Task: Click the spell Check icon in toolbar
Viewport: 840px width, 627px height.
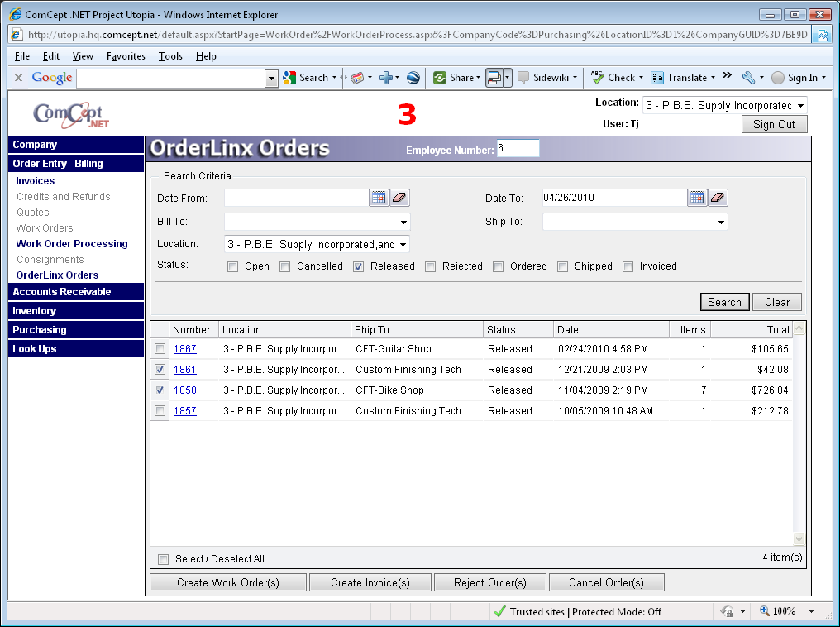Action: [x=597, y=78]
